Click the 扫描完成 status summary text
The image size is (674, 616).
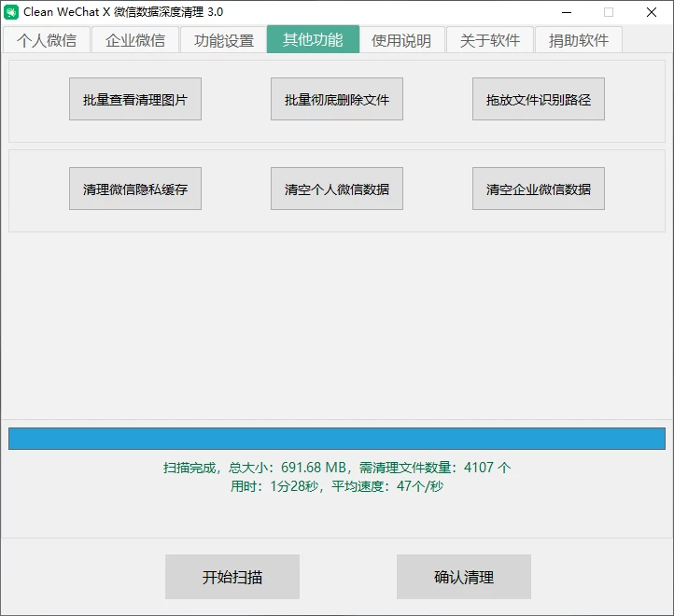[x=337, y=468]
